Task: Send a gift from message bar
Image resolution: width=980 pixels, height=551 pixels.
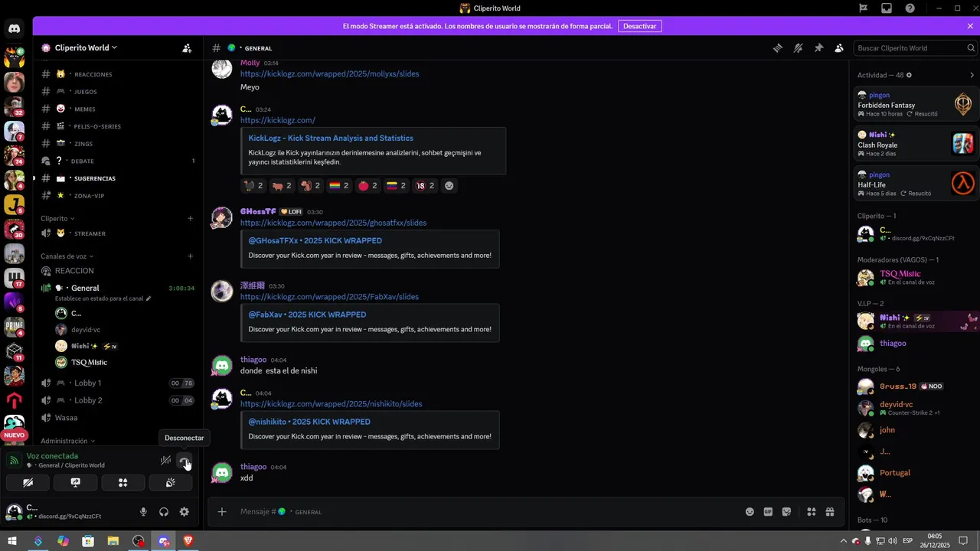Action: pos(830,512)
